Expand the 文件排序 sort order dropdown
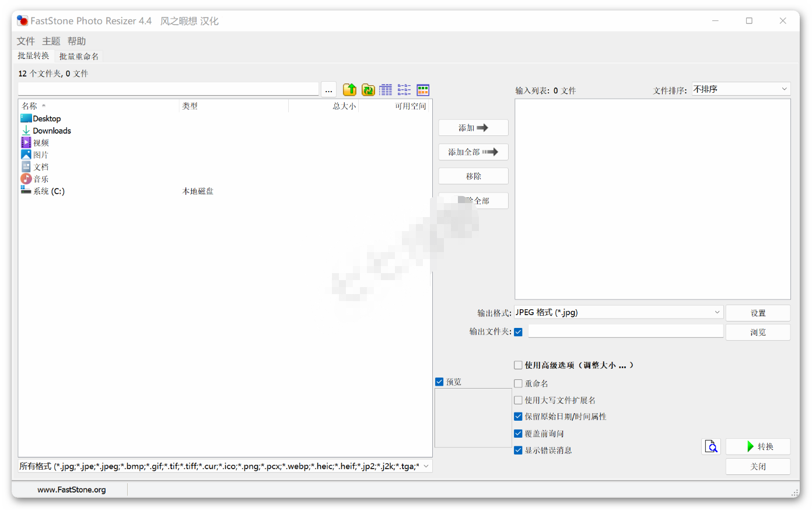Image resolution: width=812 pixels, height=510 pixels. pos(741,89)
